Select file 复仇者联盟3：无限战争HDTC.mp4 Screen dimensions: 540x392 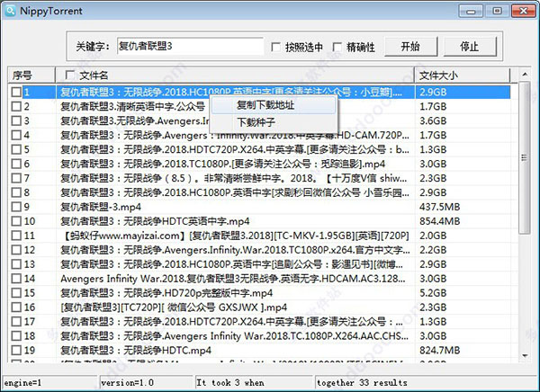click(x=136, y=350)
